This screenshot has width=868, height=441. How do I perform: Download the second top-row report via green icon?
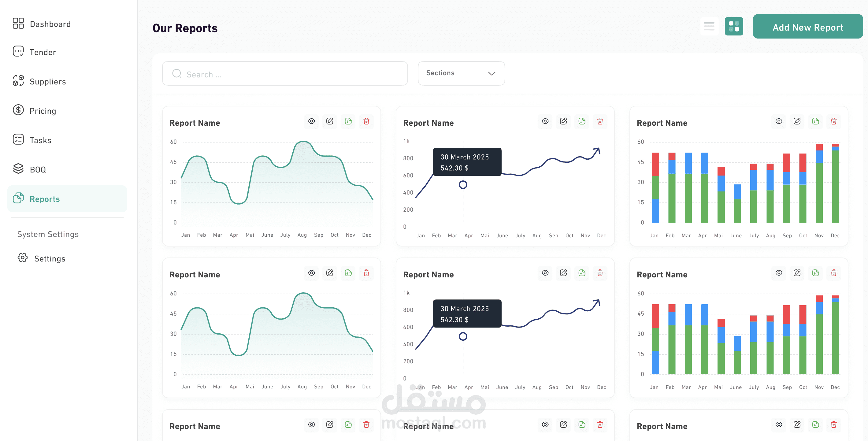coord(582,121)
